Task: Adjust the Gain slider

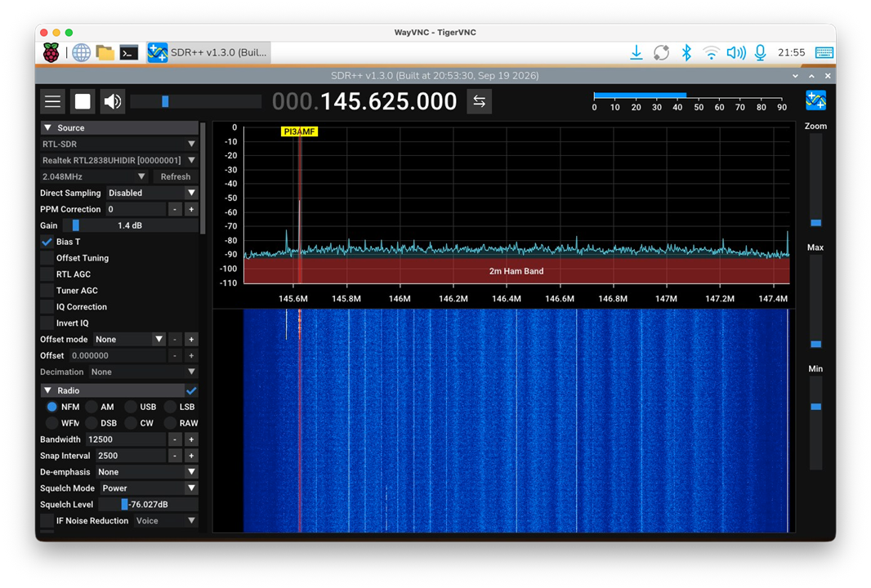Action: click(x=130, y=225)
